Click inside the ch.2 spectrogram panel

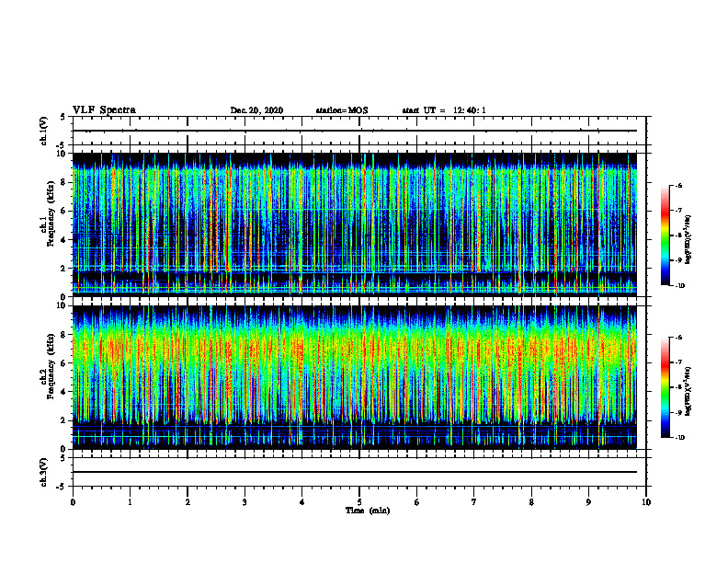pyautogui.click(x=355, y=377)
